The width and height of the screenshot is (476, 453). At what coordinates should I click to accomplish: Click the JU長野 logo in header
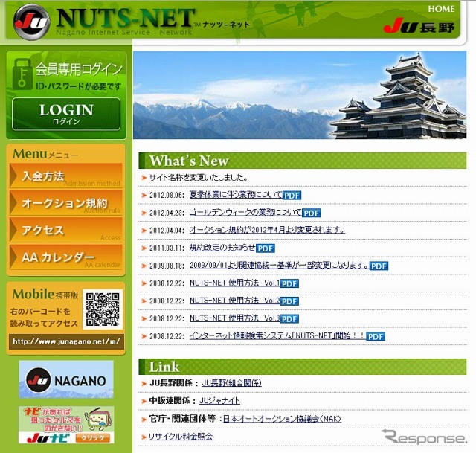click(x=419, y=27)
